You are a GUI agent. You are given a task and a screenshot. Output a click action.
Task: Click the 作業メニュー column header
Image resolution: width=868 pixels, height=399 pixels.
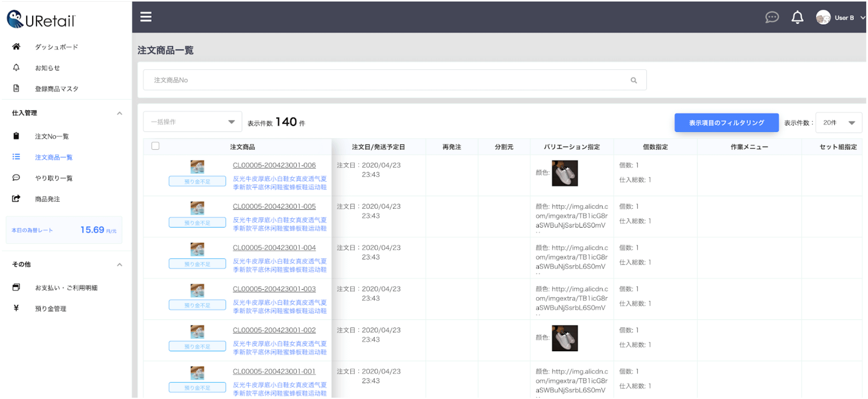[749, 147]
